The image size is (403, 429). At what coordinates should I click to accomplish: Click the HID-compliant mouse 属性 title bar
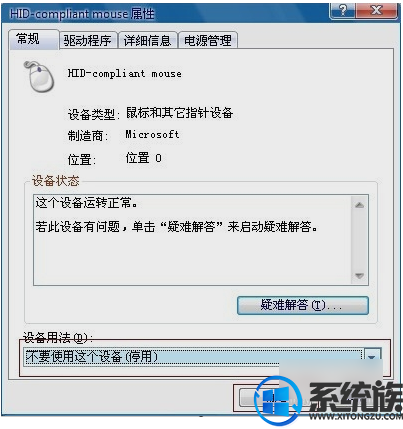coord(167,13)
